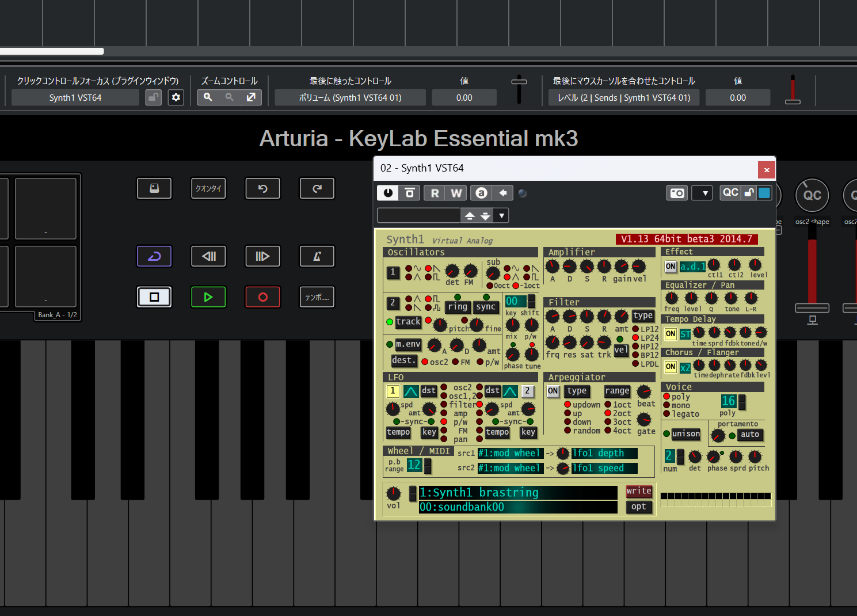Click the テンポ tempo button
857x616 pixels.
click(x=317, y=297)
